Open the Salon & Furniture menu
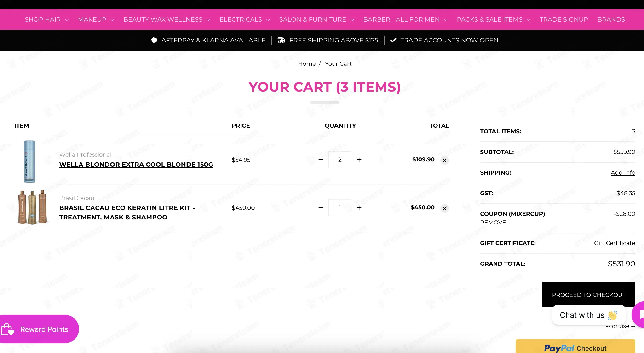Image resolution: width=644 pixels, height=353 pixels. click(x=312, y=19)
